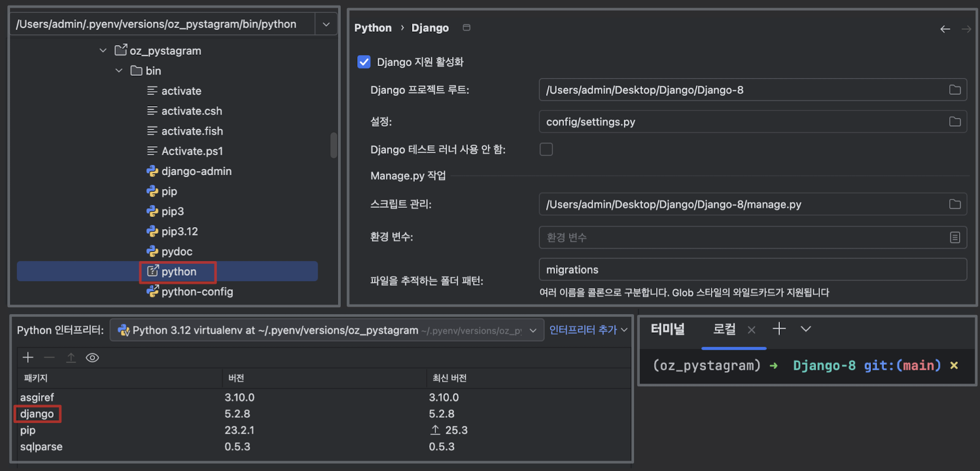
Task: Click the upgrade package arrow icon
Action: pyautogui.click(x=71, y=357)
